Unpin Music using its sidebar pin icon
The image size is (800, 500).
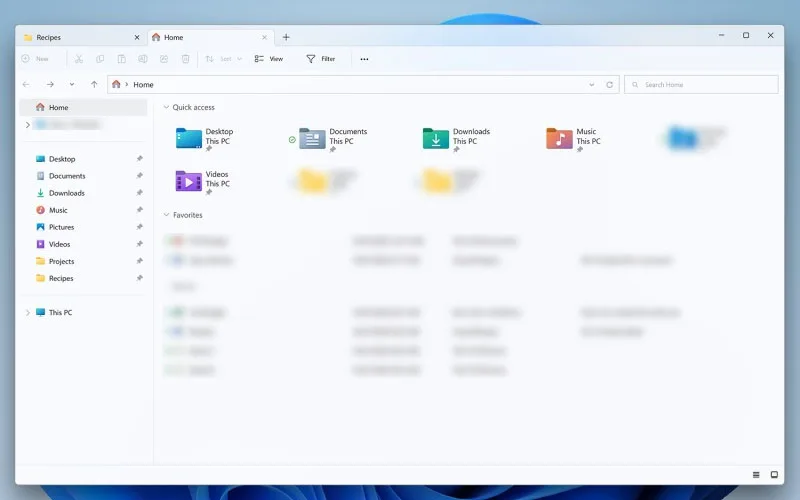point(139,210)
